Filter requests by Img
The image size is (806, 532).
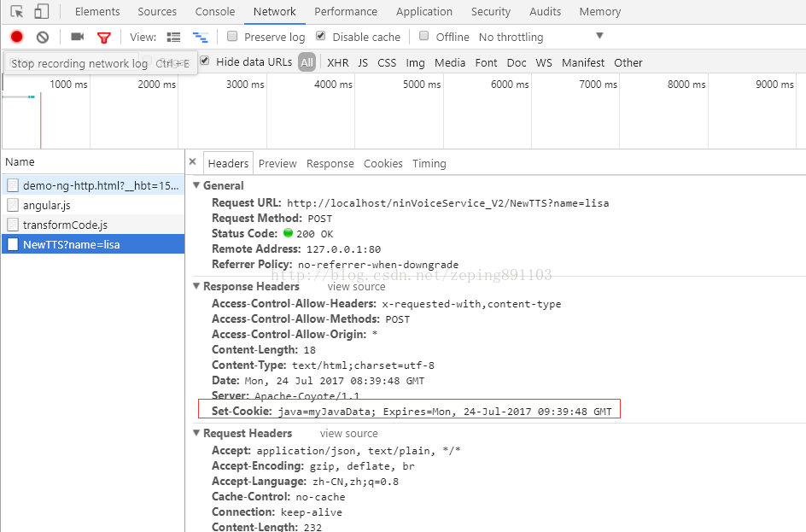(x=415, y=62)
